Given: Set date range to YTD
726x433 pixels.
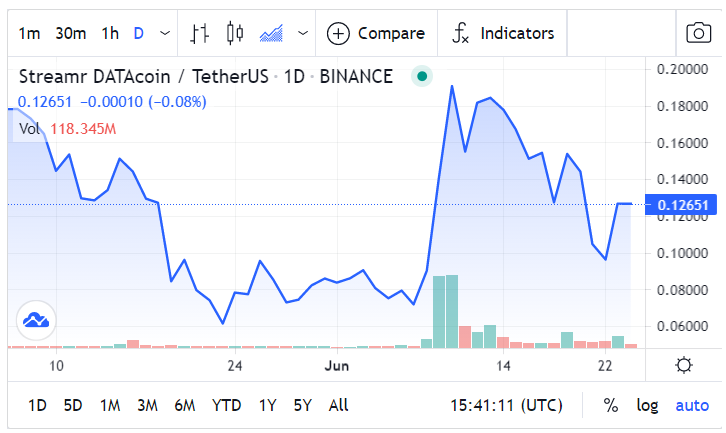Looking at the screenshot, I should pyautogui.click(x=226, y=406).
